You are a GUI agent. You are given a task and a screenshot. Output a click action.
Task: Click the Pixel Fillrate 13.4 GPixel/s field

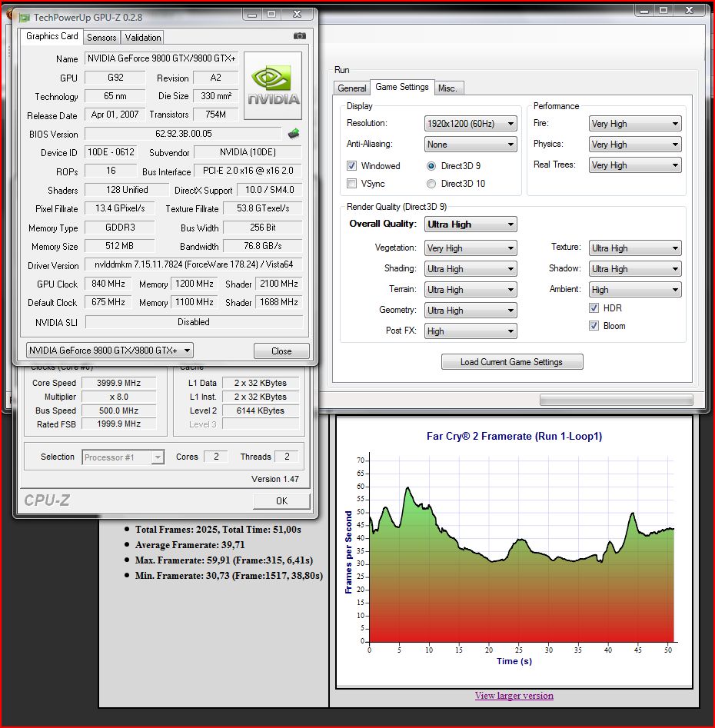click(120, 208)
